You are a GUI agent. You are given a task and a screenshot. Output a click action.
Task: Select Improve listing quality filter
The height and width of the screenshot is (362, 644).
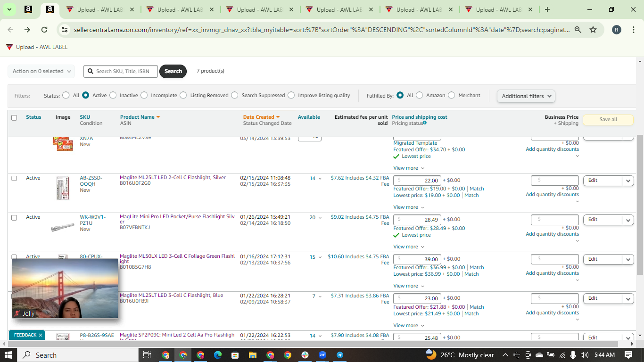coord(291,95)
